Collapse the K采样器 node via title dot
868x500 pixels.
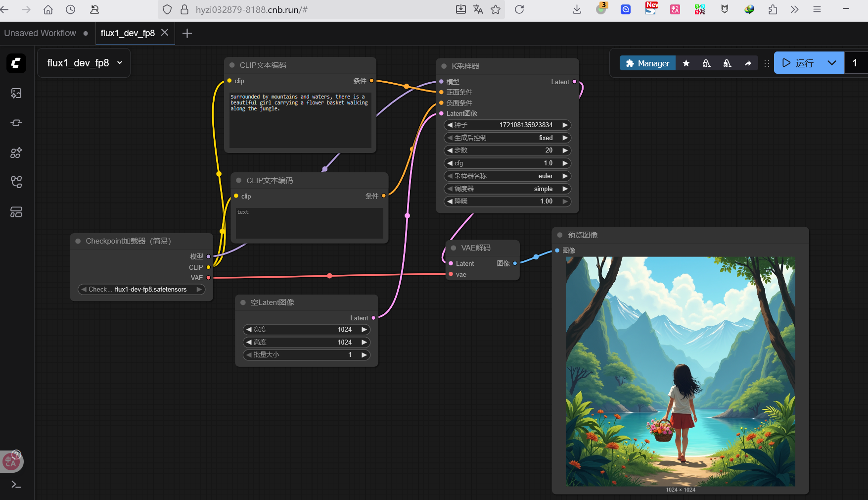[444, 66]
